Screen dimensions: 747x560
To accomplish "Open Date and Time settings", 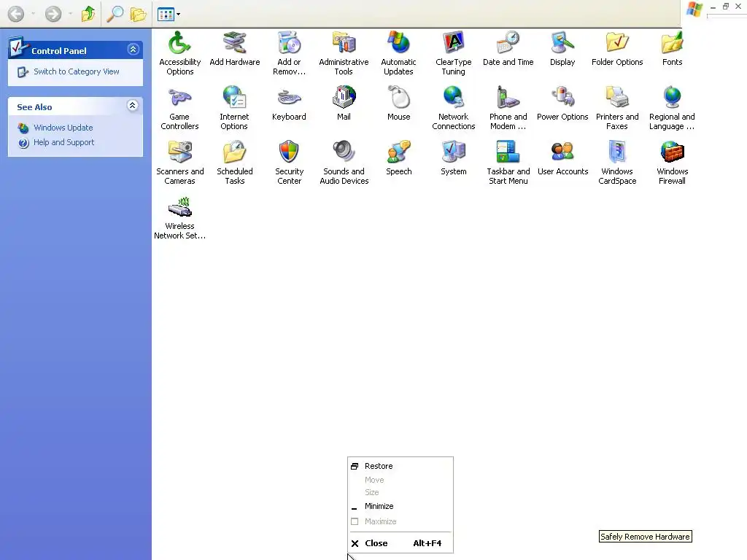I will pyautogui.click(x=508, y=49).
